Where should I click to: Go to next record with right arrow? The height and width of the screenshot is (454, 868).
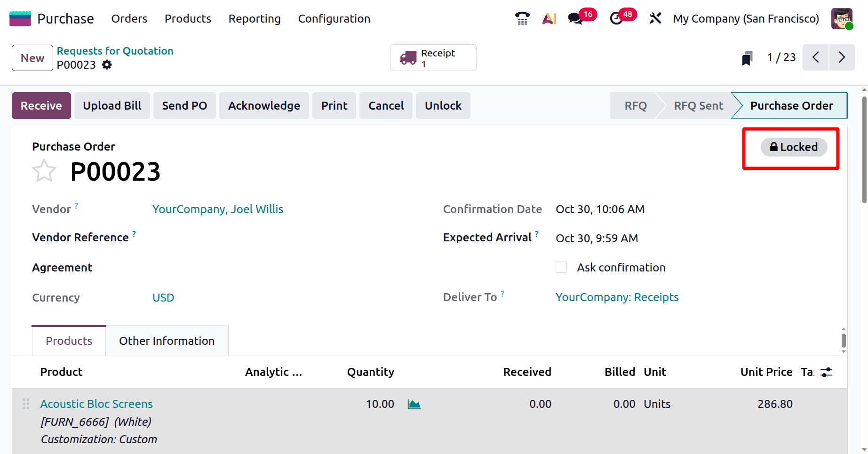coord(842,57)
